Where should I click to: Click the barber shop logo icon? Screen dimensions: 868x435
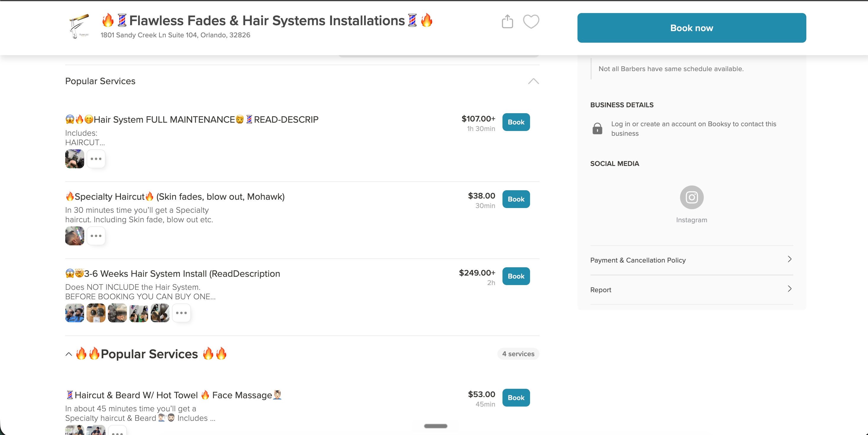[79, 26]
